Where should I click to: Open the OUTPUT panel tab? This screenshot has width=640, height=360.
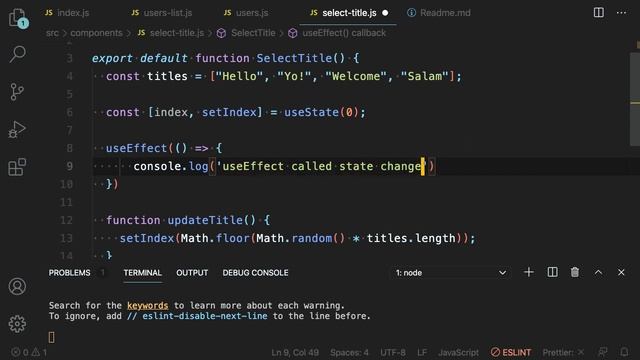click(192, 273)
